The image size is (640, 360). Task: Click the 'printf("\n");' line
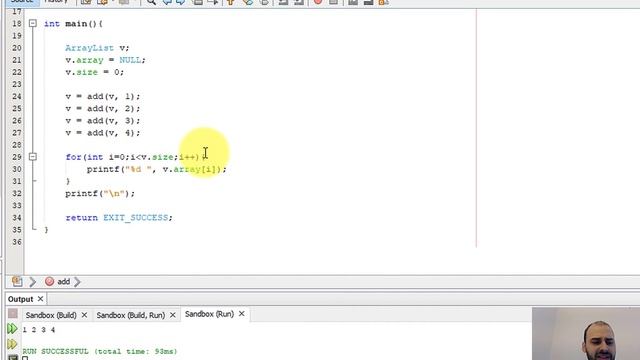tap(100, 193)
